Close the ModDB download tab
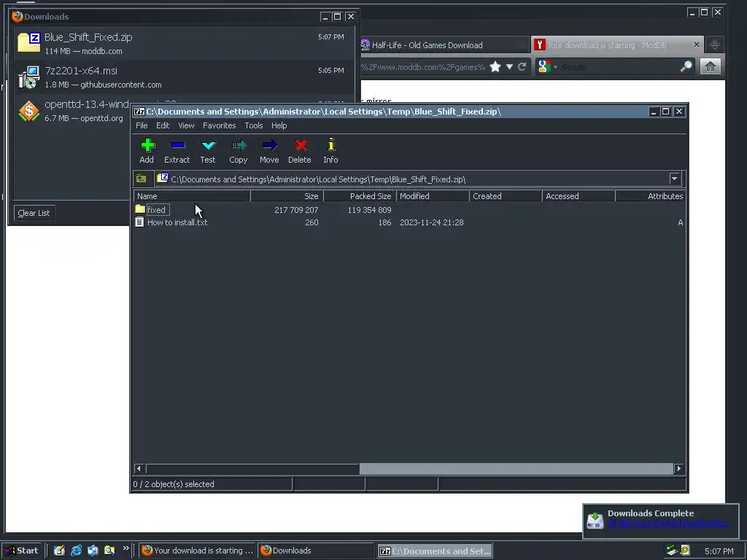This screenshot has width=747, height=560. click(x=697, y=44)
